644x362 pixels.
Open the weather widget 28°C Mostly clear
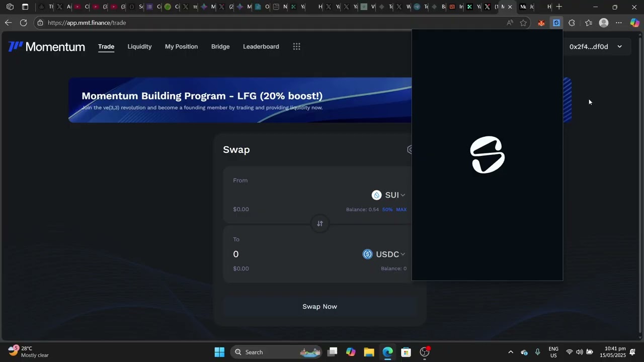(x=29, y=352)
